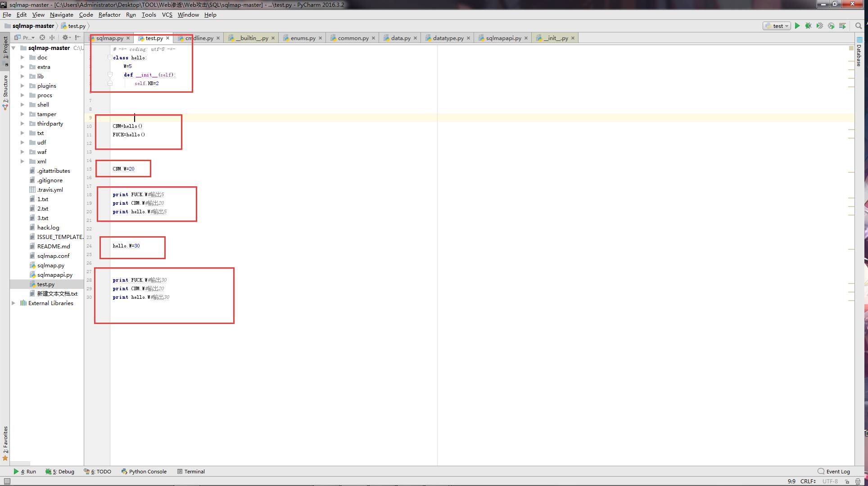The image size is (868, 486).
Task: Run test with coverage icon
Action: click(x=819, y=26)
